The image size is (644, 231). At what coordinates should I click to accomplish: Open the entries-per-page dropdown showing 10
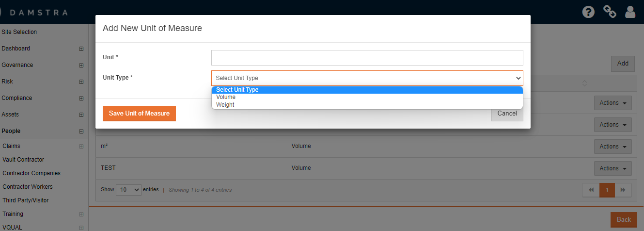(x=128, y=190)
